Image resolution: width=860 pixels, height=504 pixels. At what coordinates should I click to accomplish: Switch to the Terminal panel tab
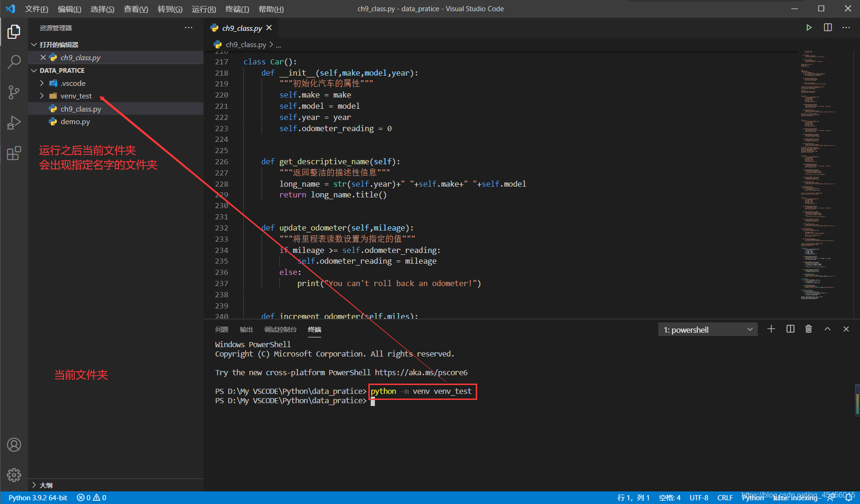pyautogui.click(x=315, y=329)
